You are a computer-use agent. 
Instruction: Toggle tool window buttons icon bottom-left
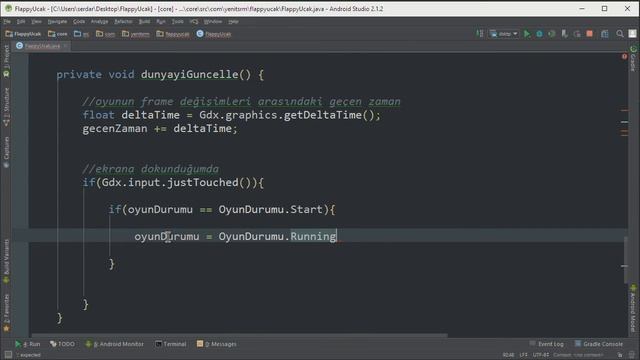tap(8, 355)
